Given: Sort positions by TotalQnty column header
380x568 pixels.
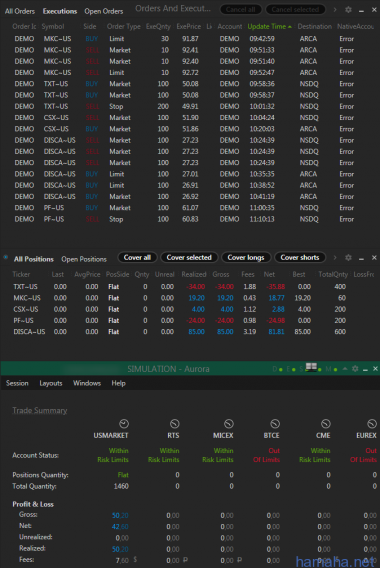Looking at the screenshot, I should (333, 274).
